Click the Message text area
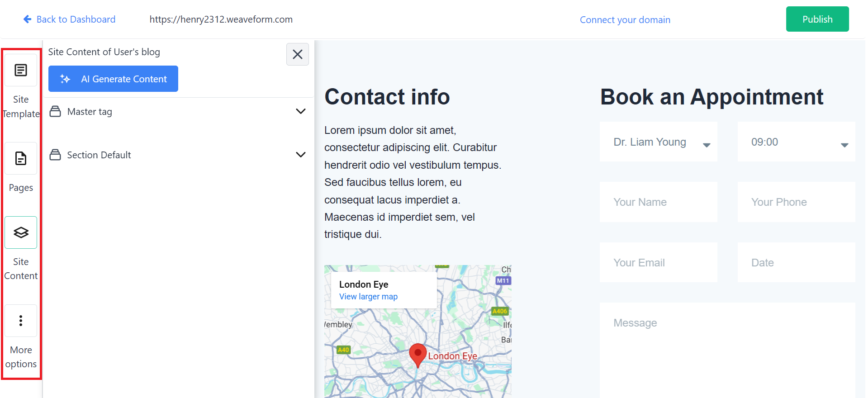Viewport: 868px width, 398px height. [x=727, y=348]
